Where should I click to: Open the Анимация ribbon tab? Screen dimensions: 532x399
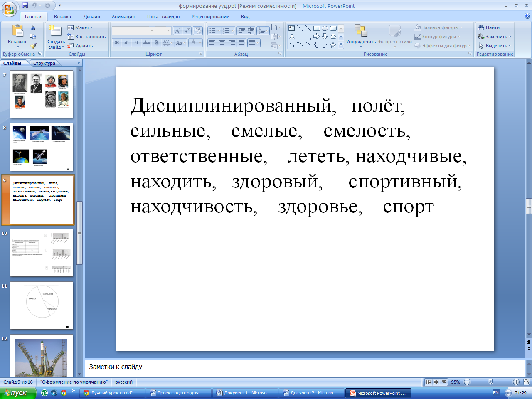(123, 17)
